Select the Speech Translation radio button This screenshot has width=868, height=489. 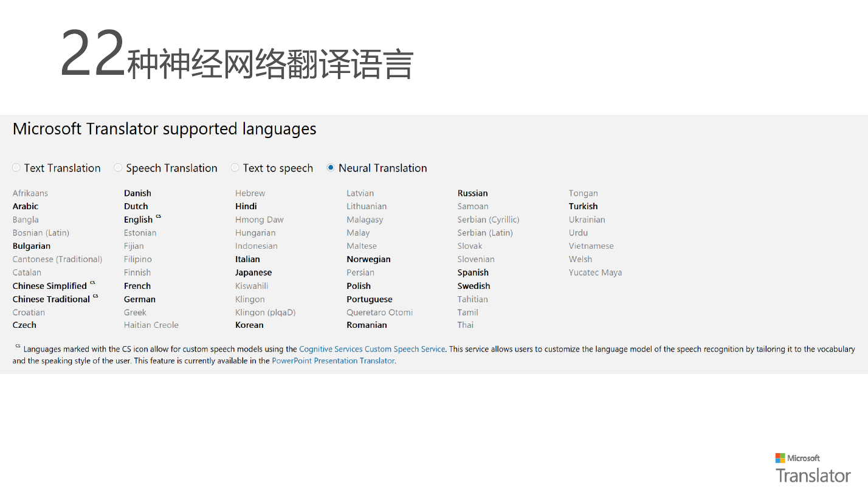[118, 168]
